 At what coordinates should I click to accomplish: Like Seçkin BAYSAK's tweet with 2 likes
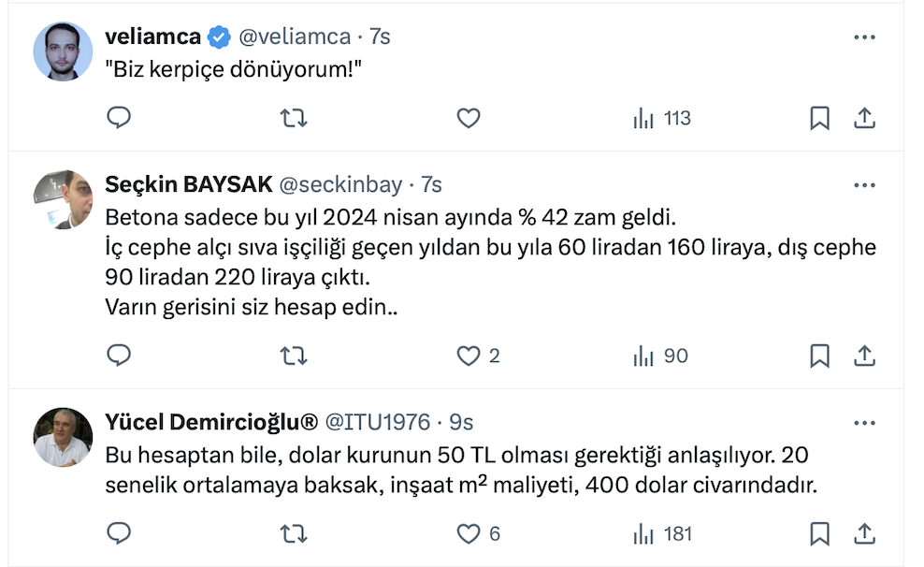coord(468,356)
